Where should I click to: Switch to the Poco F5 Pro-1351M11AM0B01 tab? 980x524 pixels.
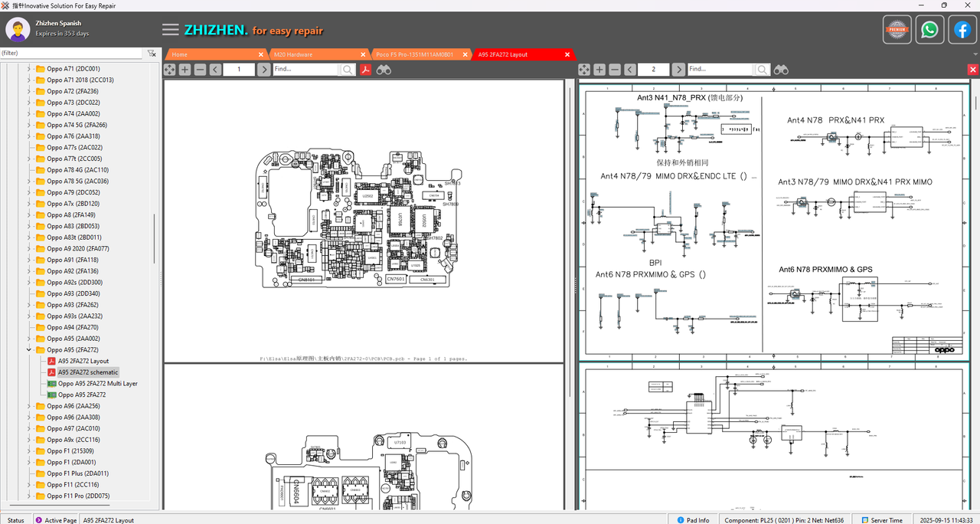tap(416, 54)
